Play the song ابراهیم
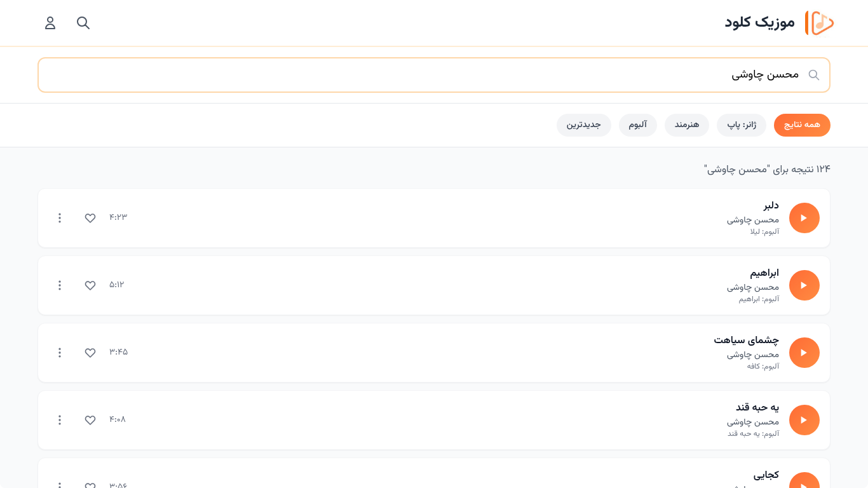This screenshot has width=868, height=488. [804, 285]
